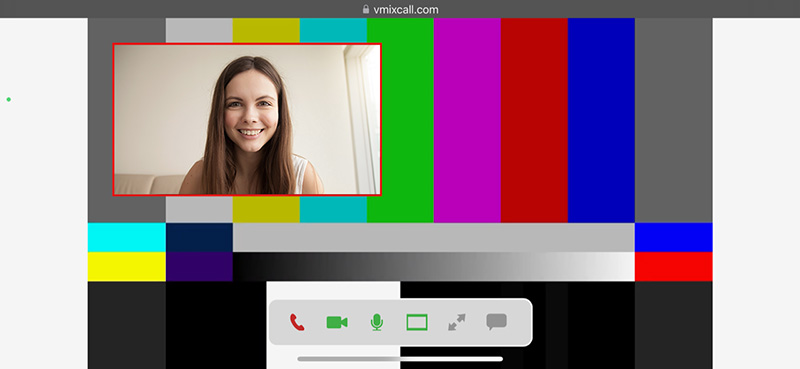Viewport: 800px width, 369px height.
Task: Click the tall green color bar
Action: [x=401, y=120]
